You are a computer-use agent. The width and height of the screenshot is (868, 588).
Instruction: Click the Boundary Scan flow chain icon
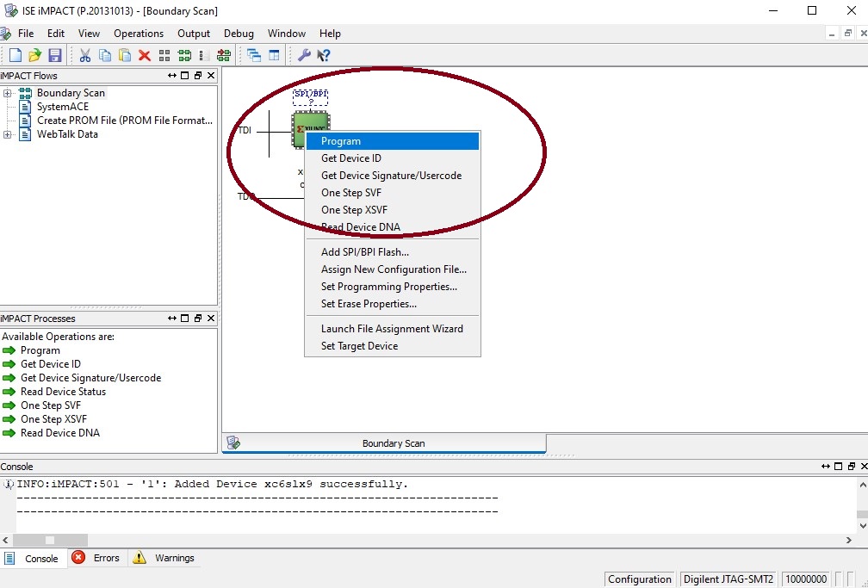(25, 93)
